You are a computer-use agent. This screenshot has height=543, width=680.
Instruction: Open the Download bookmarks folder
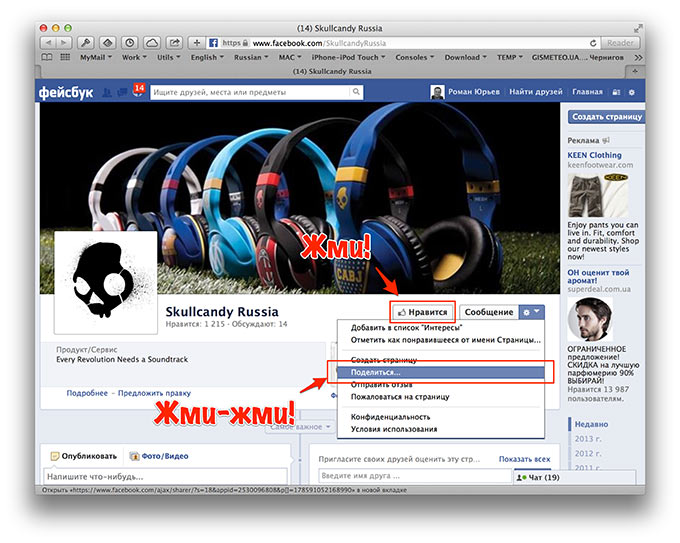pyautogui.click(x=465, y=57)
